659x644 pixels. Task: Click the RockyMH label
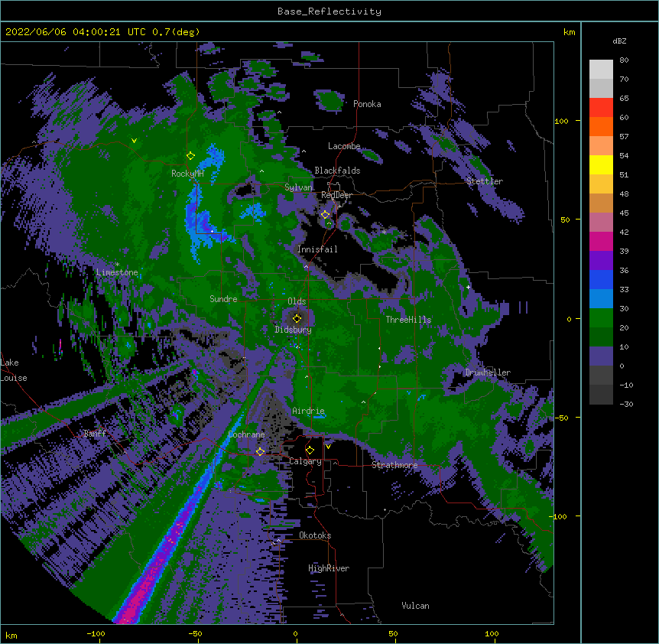187,174
